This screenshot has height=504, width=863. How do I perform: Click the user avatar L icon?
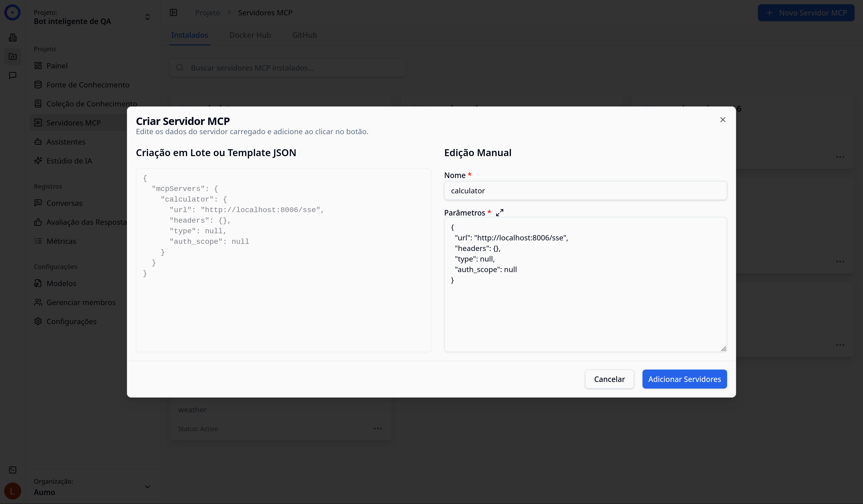[x=13, y=491]
